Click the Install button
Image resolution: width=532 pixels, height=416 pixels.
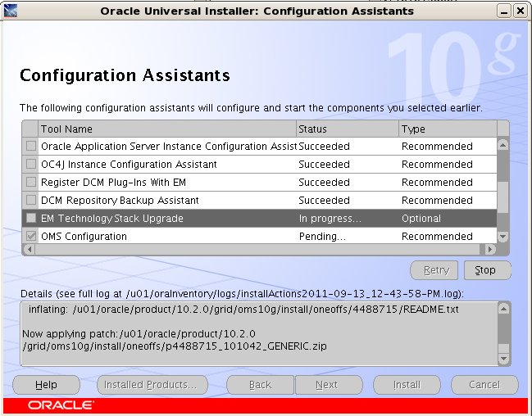point(407,385)
